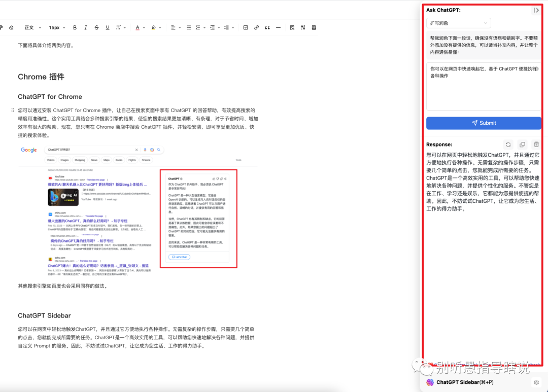Delete the response with the trash icon
This screenshot has width=548, height=392.
pos(536,145)
